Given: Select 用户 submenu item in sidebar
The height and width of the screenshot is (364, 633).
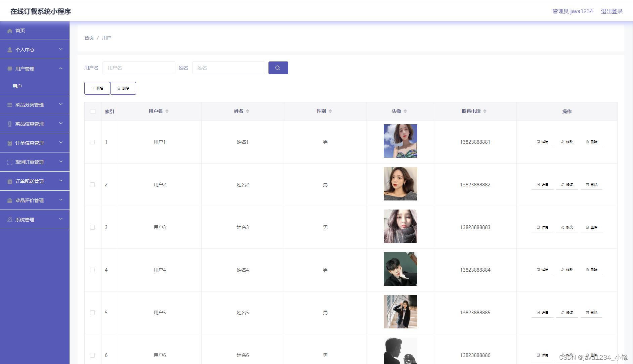Looking at the screenshot, I should click(35, 86).
